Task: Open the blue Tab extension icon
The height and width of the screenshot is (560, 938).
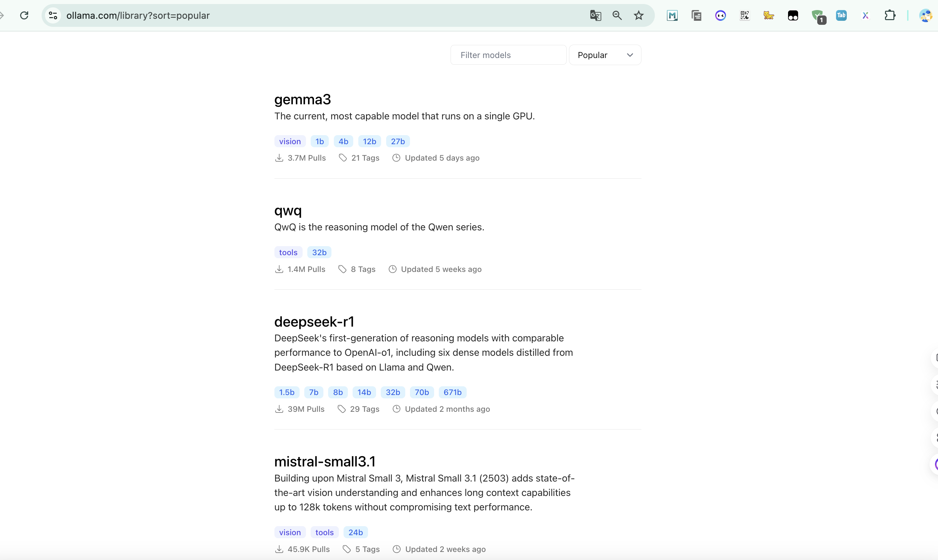Action: click(841, 15)
